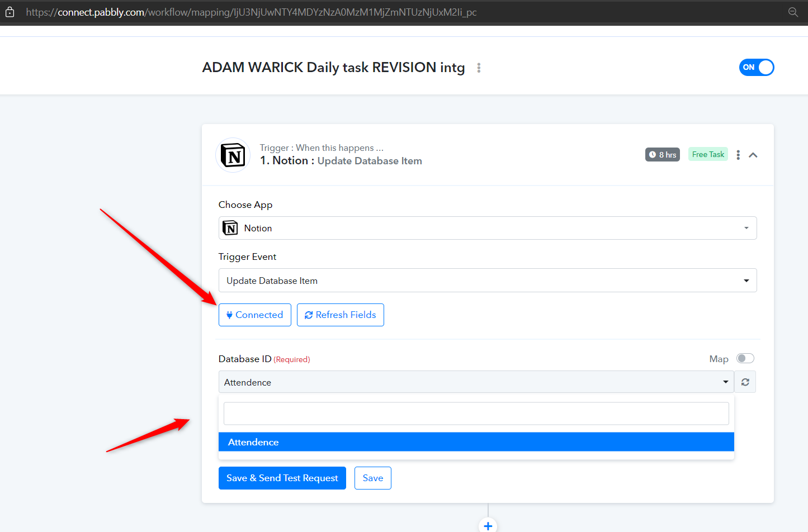Select Attendence from the dropdown list
This screenshot has width=808, height=532.
476,442
